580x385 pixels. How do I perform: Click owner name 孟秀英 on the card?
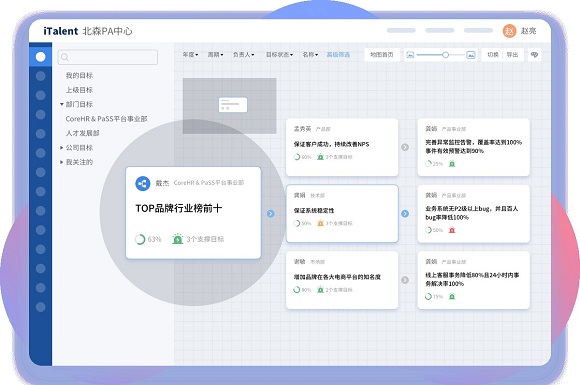(302, 129)
